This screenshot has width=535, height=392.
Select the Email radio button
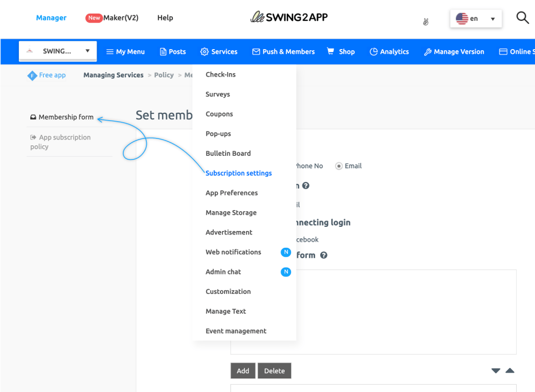[x=340, y=166]
